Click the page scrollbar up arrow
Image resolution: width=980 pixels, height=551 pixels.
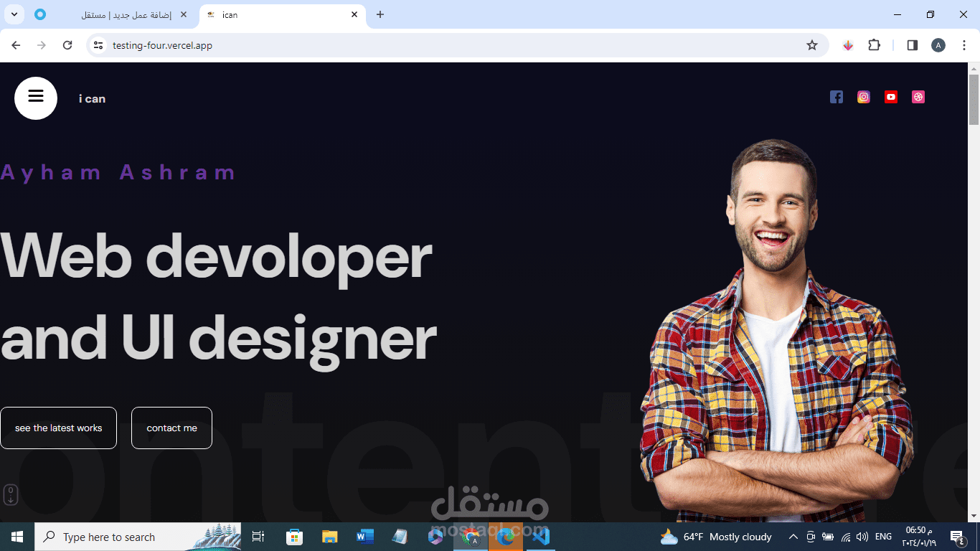974,69
